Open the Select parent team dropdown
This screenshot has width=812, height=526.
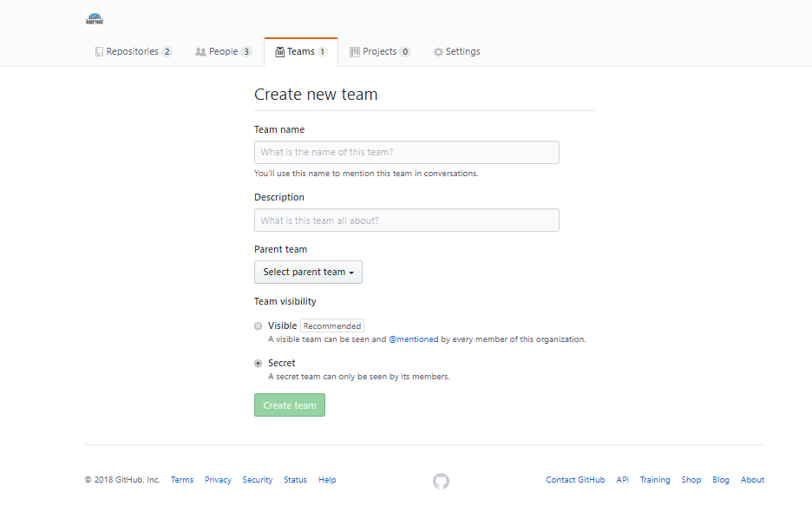tap(308, 273)
